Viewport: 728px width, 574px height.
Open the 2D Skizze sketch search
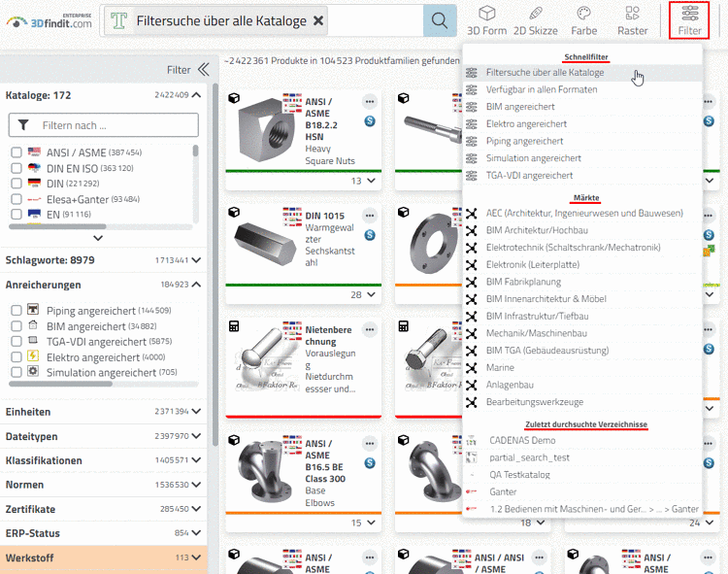(535, 20)
